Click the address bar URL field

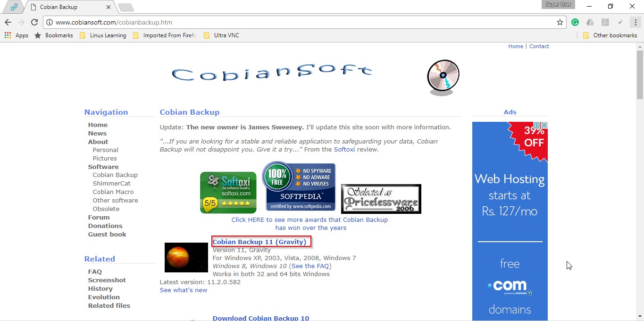[302, 22]
